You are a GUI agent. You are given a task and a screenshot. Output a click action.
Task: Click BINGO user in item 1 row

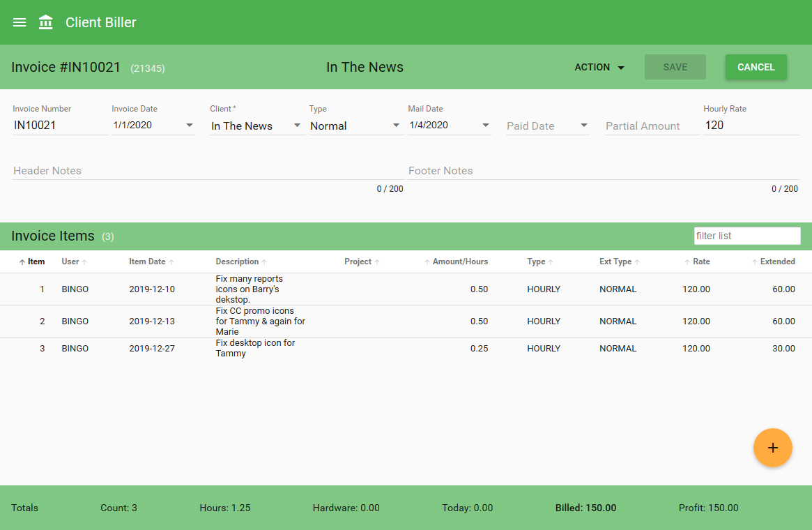[75, 289]
